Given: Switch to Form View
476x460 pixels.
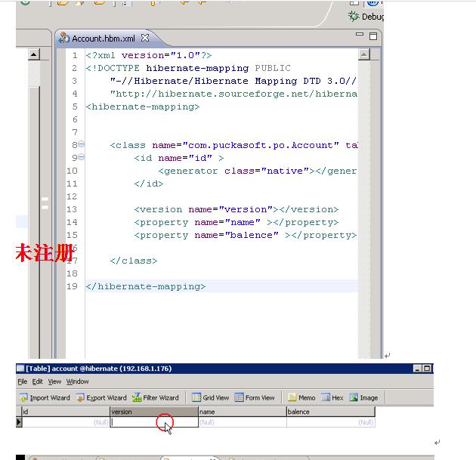Looking at the screenshot, I should pyautogui.click(x=255, y=397).
